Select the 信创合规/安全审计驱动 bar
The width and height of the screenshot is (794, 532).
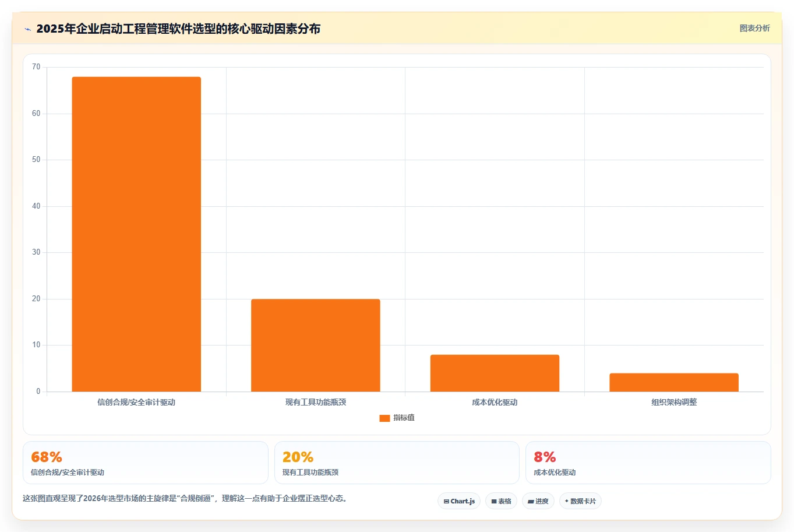coord(136,234)
